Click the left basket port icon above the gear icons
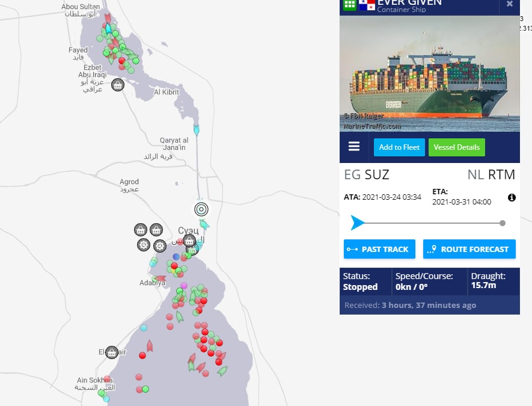 point(141,230)
